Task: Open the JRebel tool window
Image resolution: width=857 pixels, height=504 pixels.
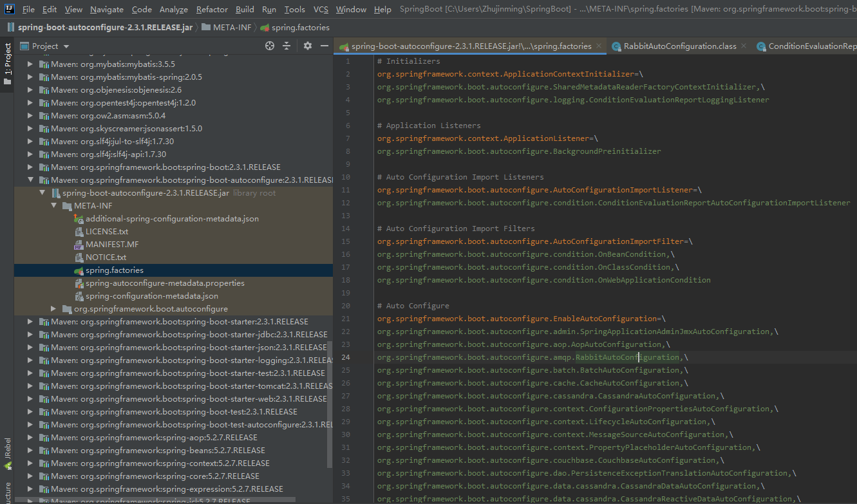Action: click(x=7, y=453)
